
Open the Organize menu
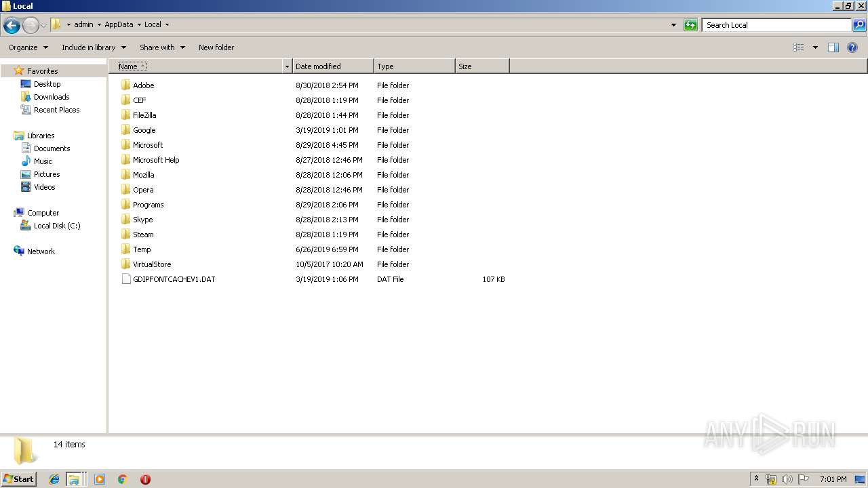pyautogui.click(x=28, y=47)
